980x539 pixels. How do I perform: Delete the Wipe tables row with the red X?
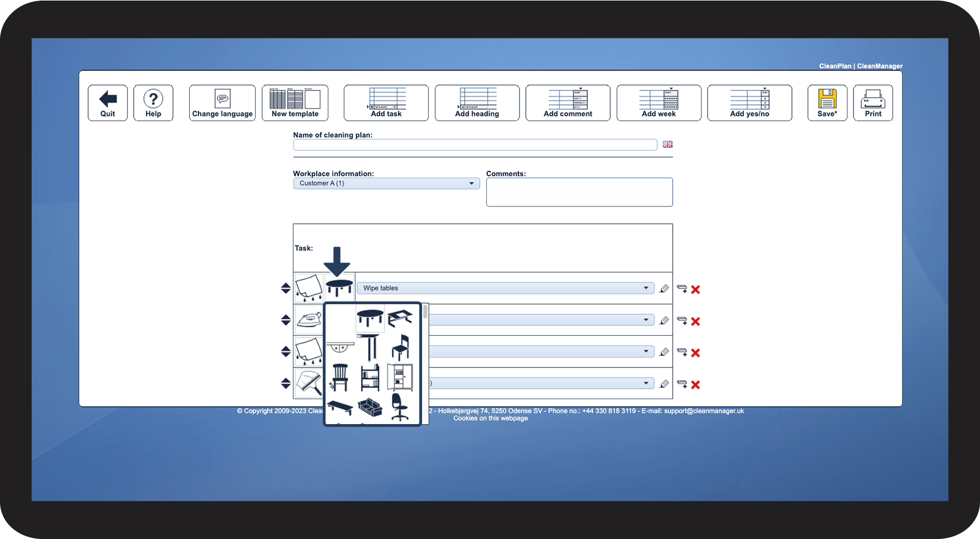[x=695, y=289]
